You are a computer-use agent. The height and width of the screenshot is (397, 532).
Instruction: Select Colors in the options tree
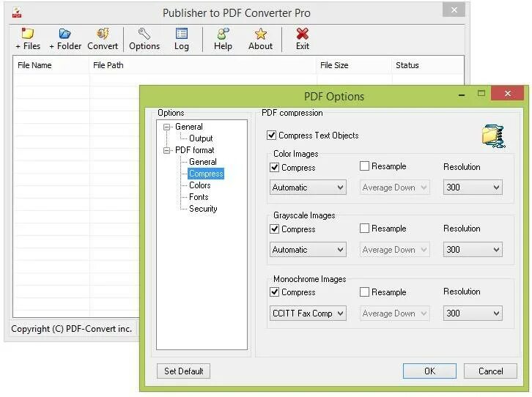(x=200, y=185)
